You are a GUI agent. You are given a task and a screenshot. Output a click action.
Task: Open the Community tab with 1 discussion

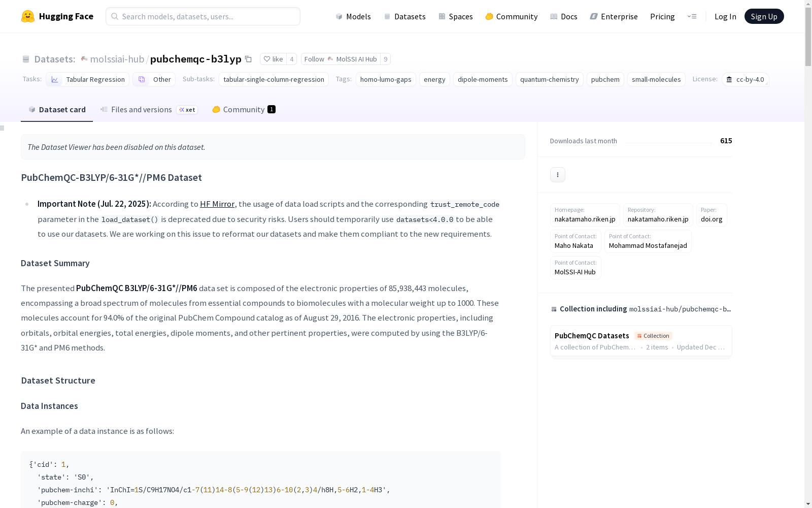click(244, 110)
